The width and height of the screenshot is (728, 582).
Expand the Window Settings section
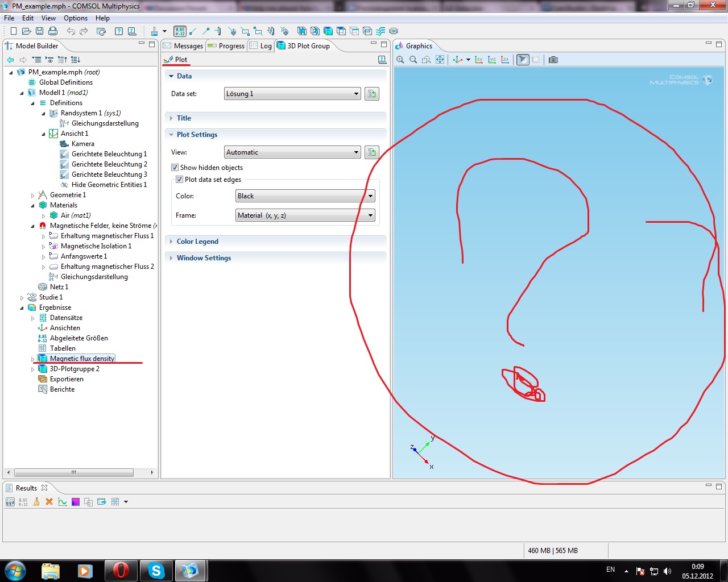point(203,258)
